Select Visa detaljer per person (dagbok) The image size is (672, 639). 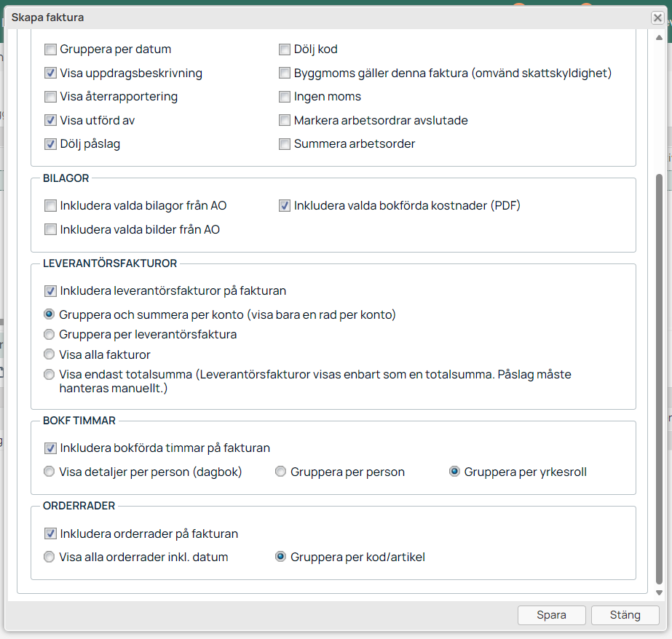50,472
